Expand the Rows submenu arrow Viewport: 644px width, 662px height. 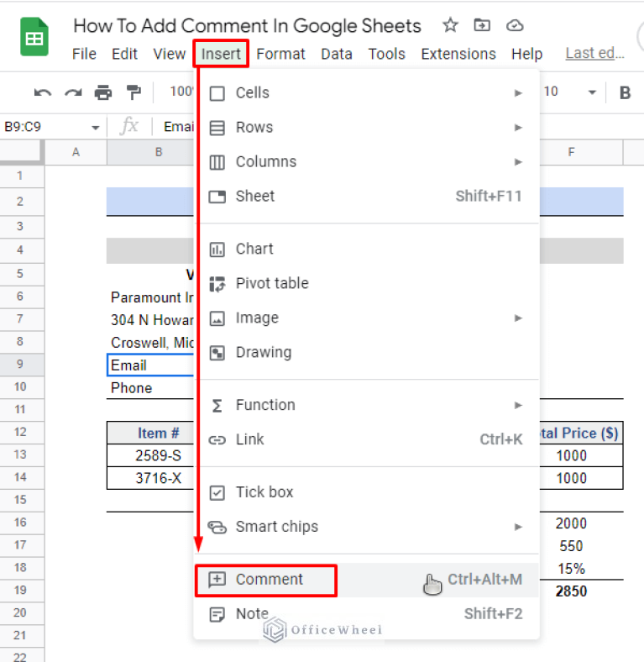[x=518, y=128]
